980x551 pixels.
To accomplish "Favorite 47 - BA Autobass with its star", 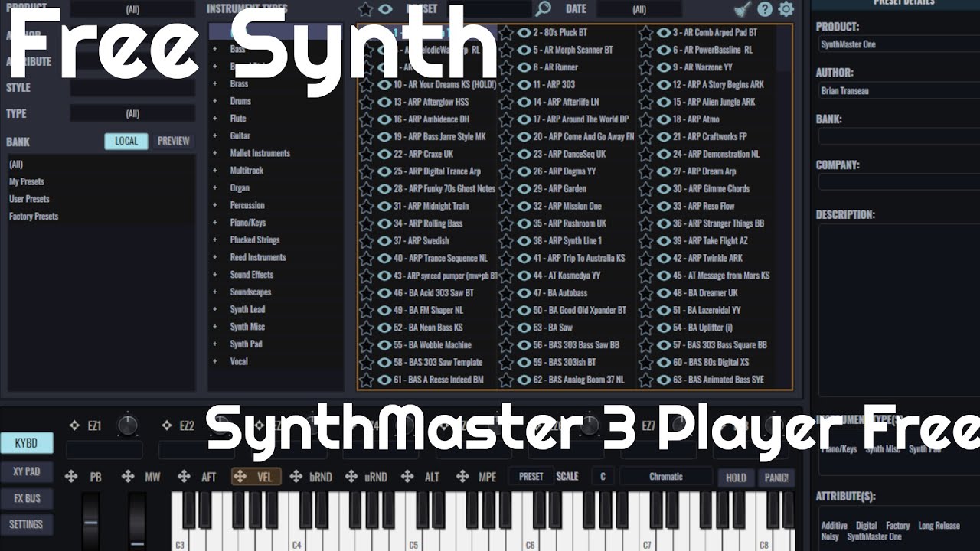I will tap(506, 293).
